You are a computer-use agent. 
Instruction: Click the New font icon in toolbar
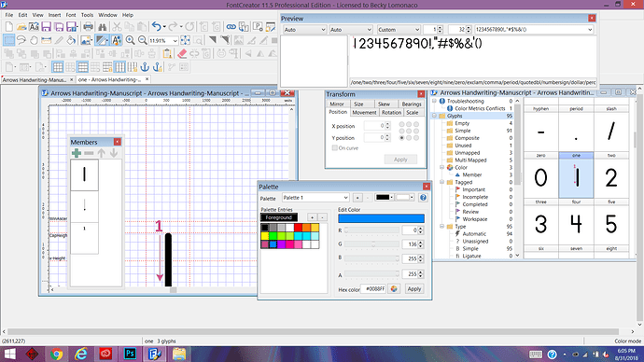click(9, 27)
